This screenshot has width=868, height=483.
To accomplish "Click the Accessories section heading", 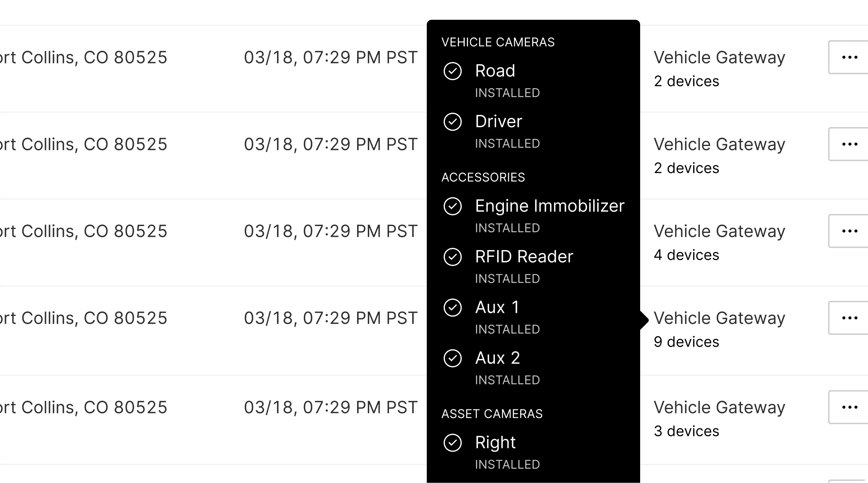I will [483, 177].
